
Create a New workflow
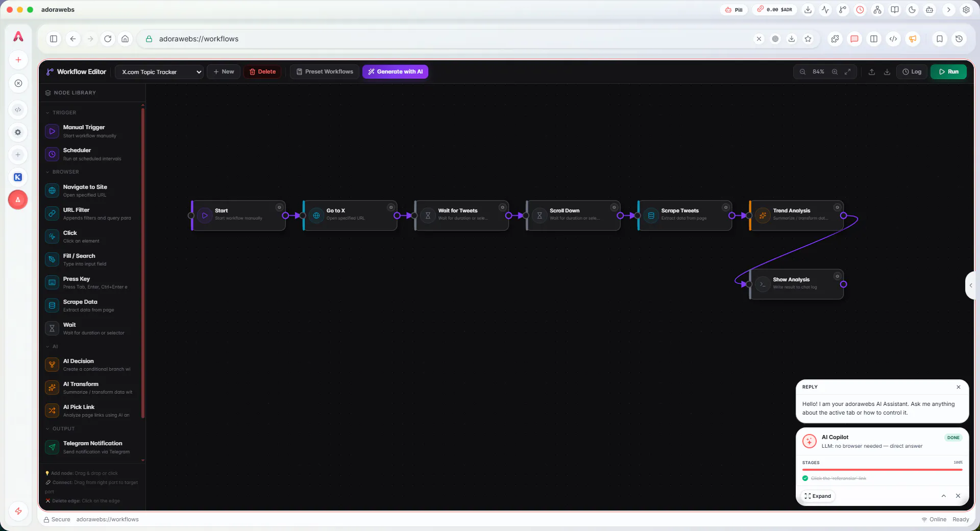[x=224, y=72]
